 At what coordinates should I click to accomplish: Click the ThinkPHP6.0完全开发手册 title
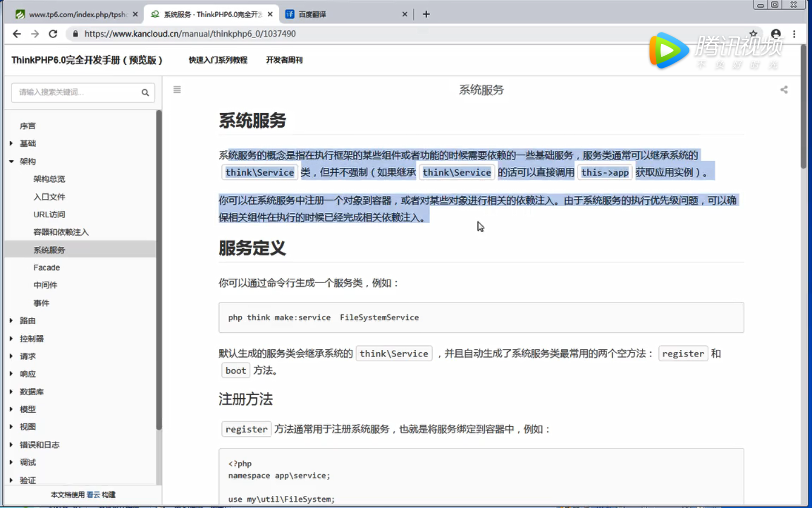click(x=87, y=60)
